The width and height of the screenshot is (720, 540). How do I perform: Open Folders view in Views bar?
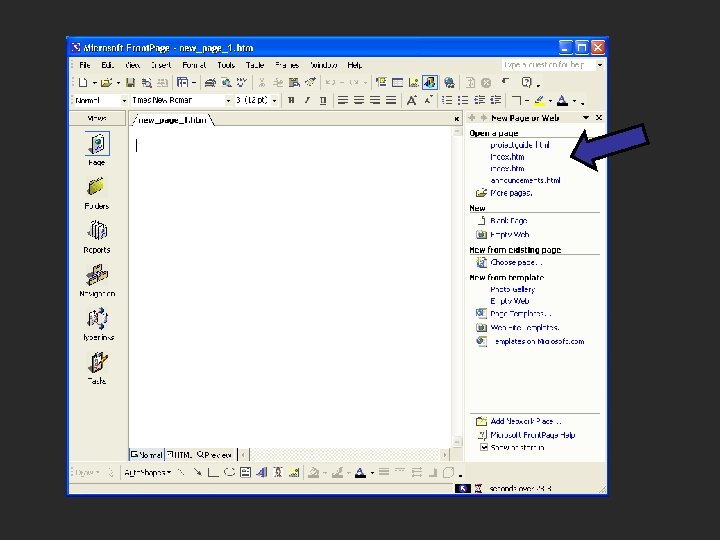[x=97, y=193]
